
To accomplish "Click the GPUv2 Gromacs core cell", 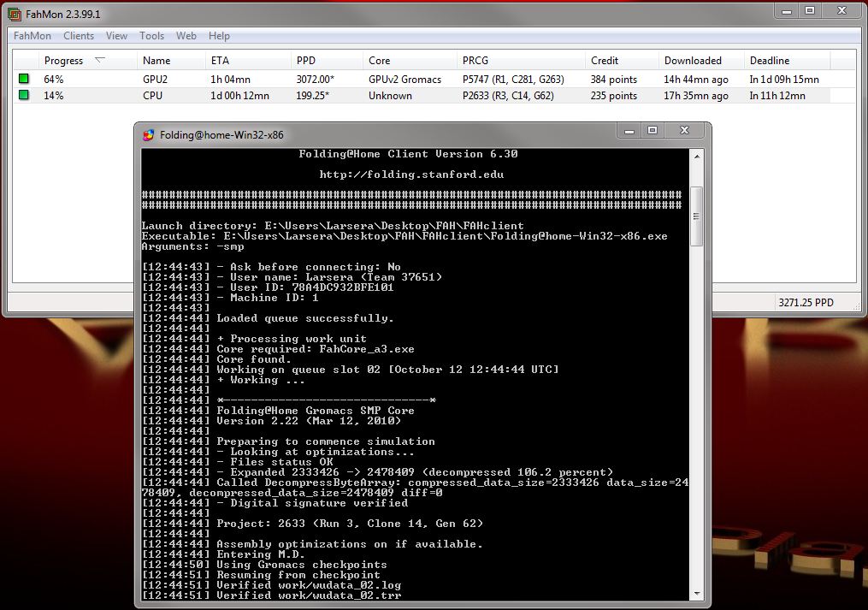I will 404,80.
